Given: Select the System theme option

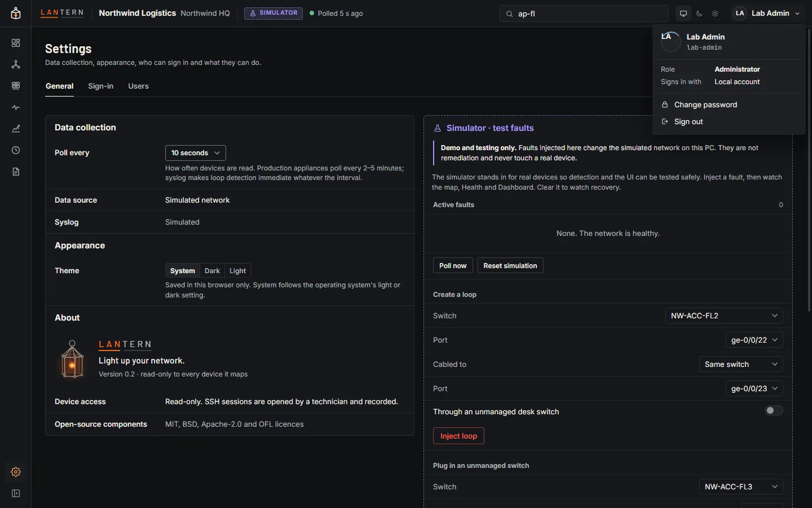Looking at the screenshot, I should 183,271.
